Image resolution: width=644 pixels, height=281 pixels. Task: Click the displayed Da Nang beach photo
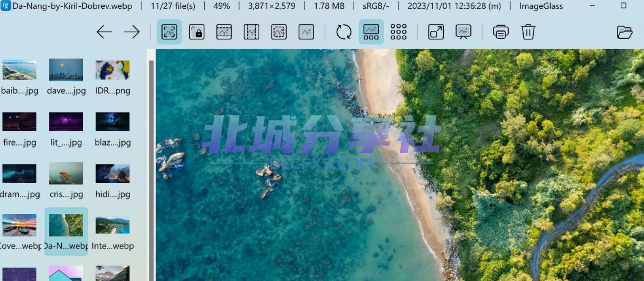pos(399,165)
